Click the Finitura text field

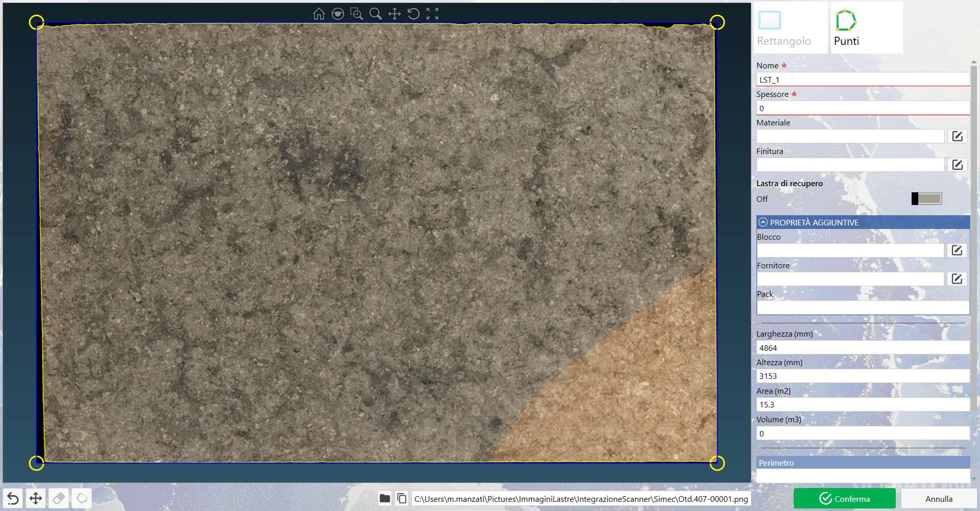850,165
